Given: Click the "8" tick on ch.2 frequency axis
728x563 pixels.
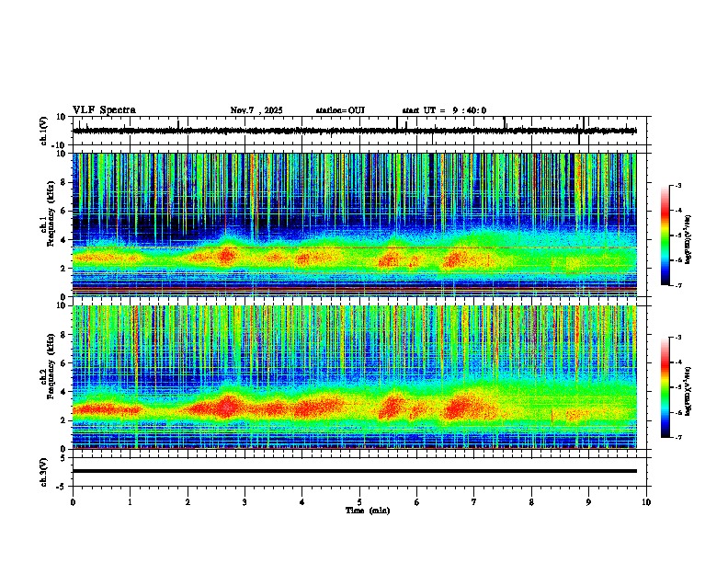Looking at the screenshot, I should pos(63,335).
